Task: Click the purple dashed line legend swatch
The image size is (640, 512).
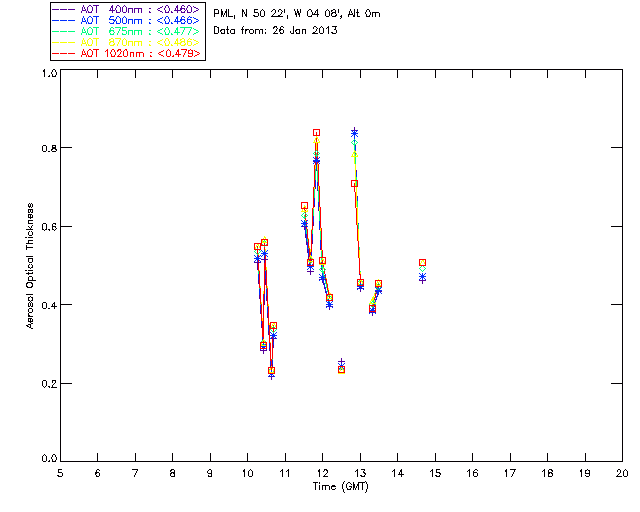Action: [x=64, y=9]
